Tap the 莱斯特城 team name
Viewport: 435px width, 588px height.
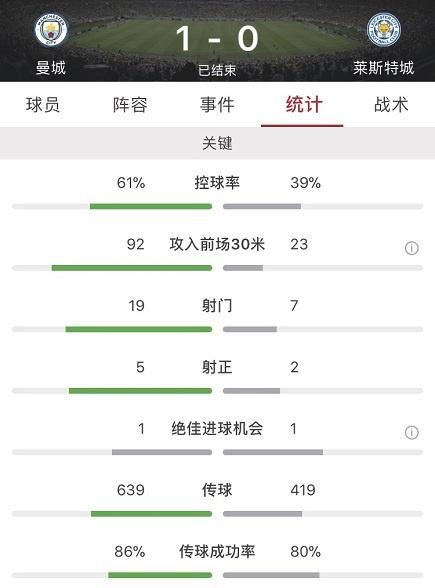click(383, 68)
